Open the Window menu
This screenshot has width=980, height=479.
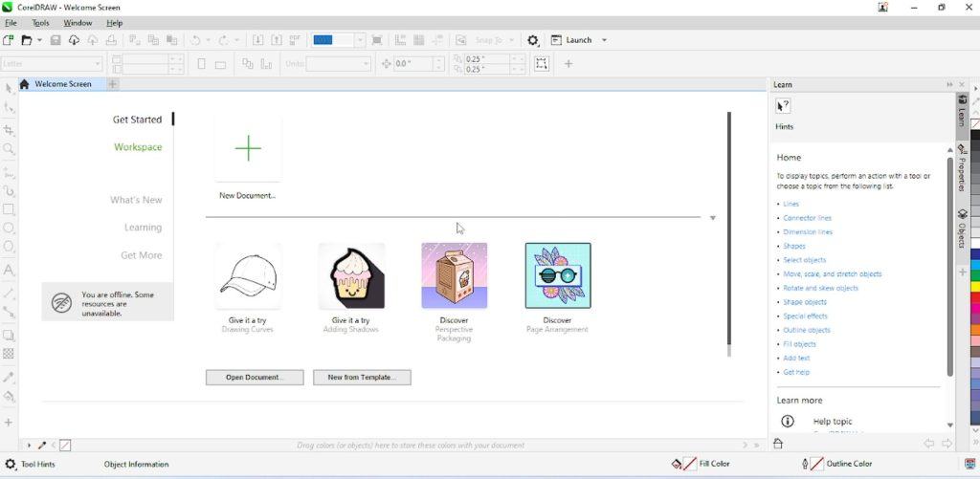coord(78,23)
